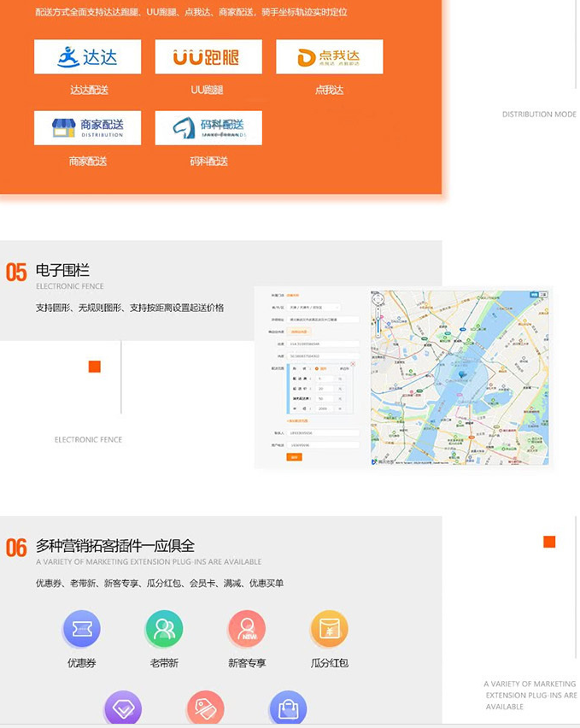Click the UU跑腿 logo card
The image size is (580, 728).
[208, 56]
